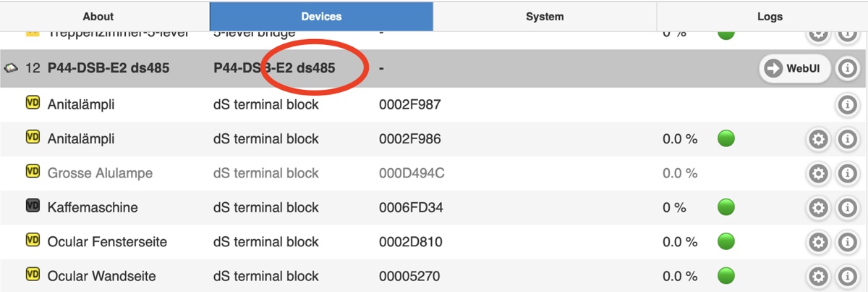Viewport: 868px width, 292px height.
Task: Switch to the About tab
Action: click(x=98, y=16)
